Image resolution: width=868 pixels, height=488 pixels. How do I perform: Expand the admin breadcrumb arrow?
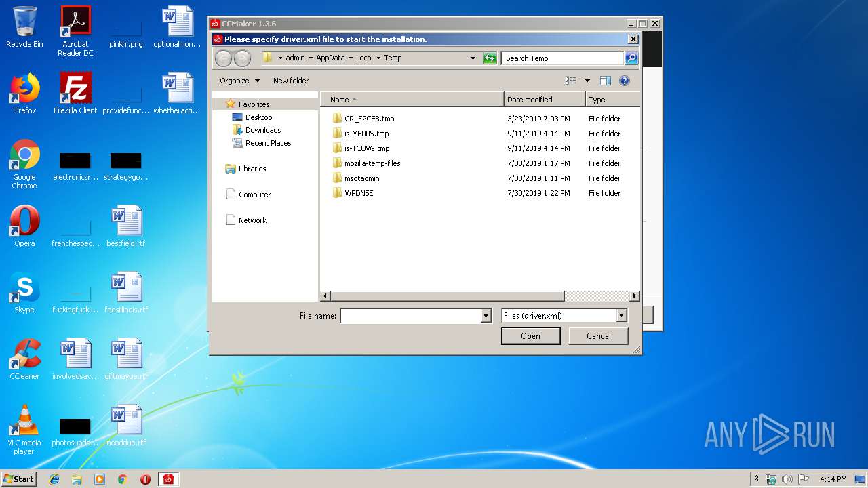[x=311, y=58]
